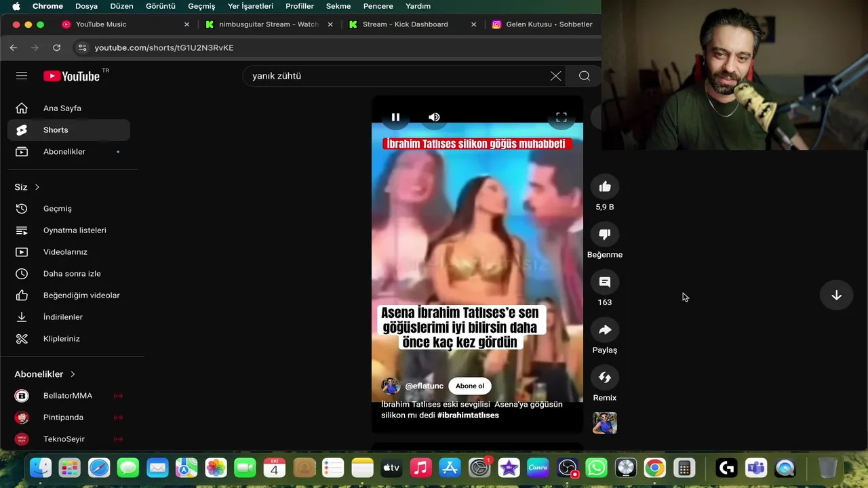868x488 pixels.
Task: Like the Short with thumbs up
Action: coord(605,187)
